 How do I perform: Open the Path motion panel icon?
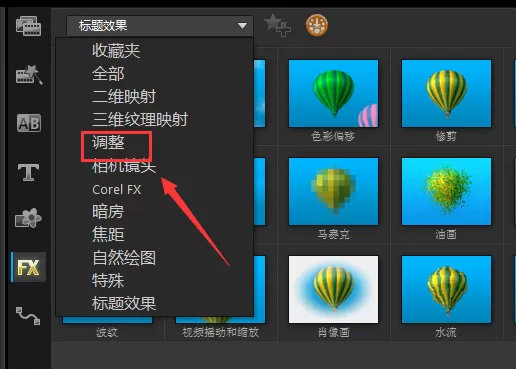28,316
